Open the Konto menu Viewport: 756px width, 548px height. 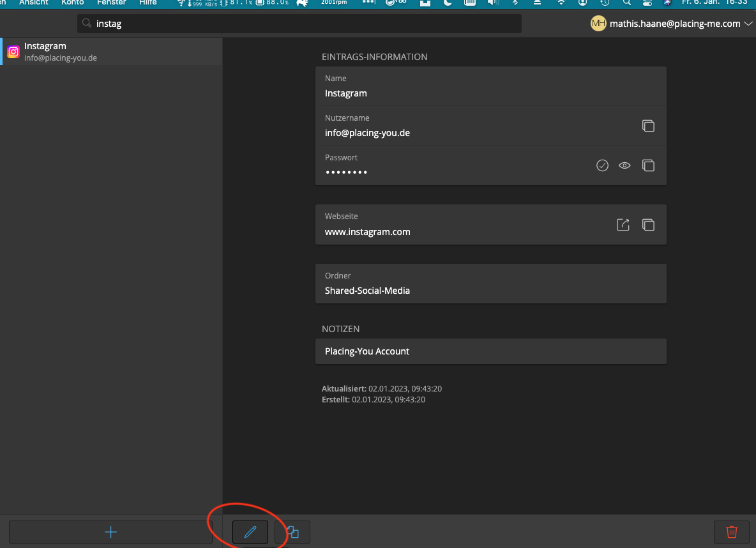coord(72,3)
